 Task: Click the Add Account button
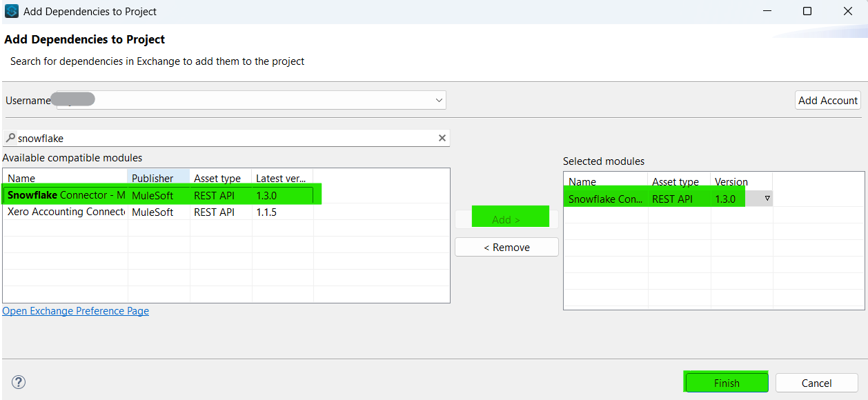tap(827, 101)
